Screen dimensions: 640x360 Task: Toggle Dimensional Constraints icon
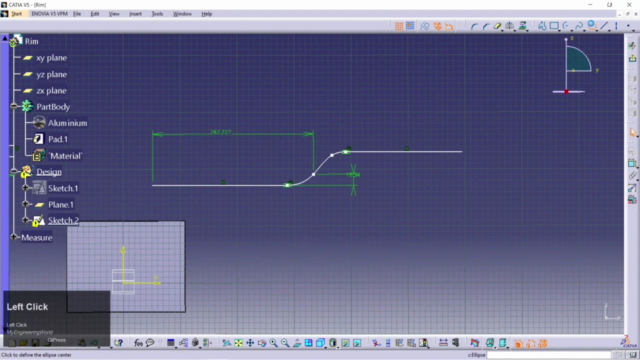(x=449, y=26)
